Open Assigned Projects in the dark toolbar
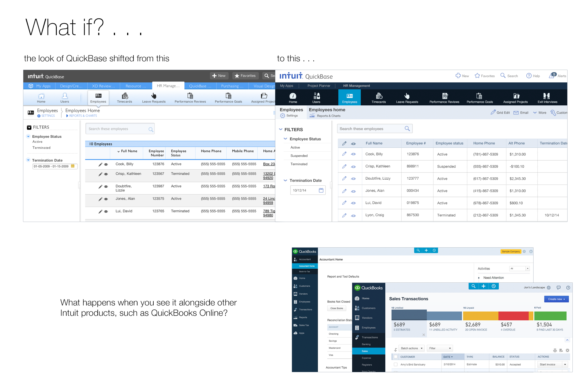 pyautogui.click(x=515, y=98)
